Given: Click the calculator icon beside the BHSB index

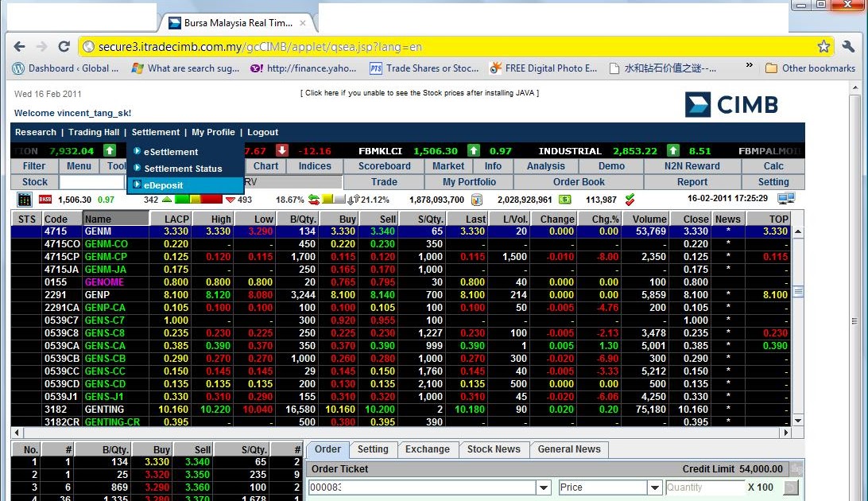Looking at the screenshot, I should [25, 200].
